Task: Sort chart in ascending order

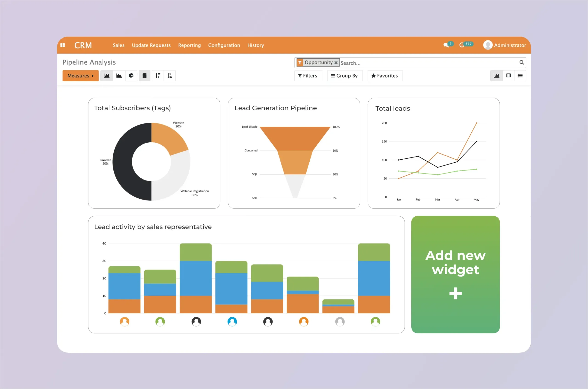Action: click(170, 76)
